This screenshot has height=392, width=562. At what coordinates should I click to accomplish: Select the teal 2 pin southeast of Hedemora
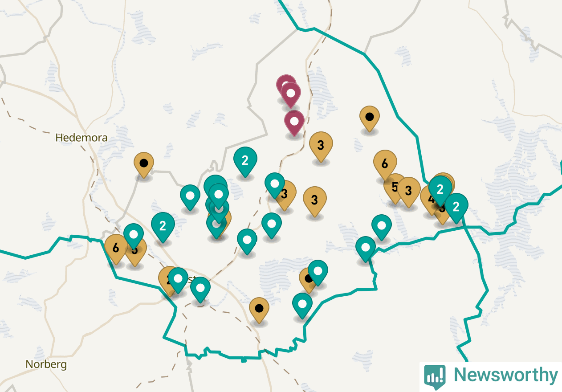click(x=163, y=228)
